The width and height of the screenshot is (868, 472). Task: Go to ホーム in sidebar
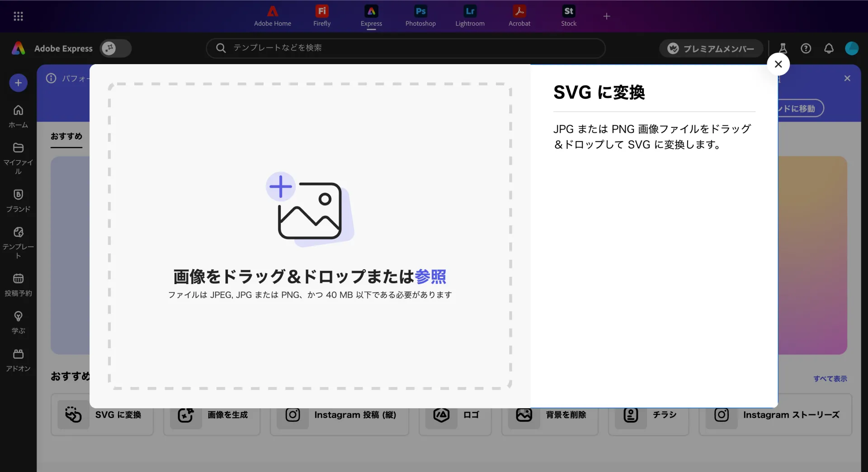18,116
